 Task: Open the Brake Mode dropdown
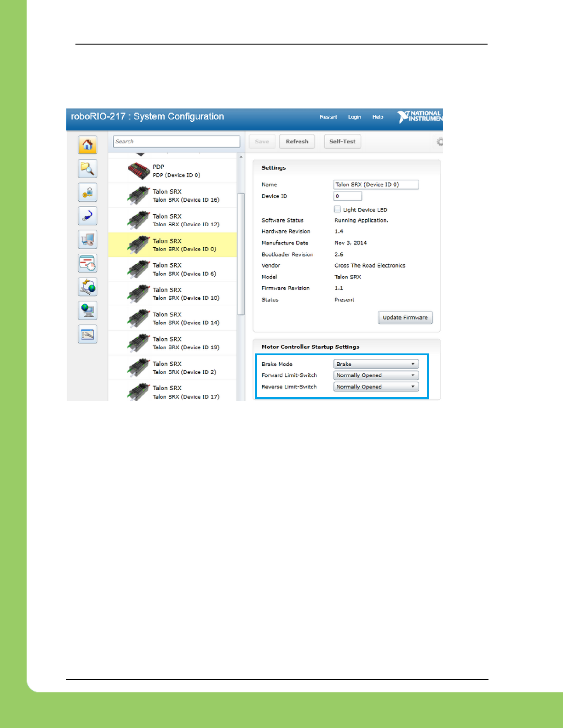pos(376,364)
